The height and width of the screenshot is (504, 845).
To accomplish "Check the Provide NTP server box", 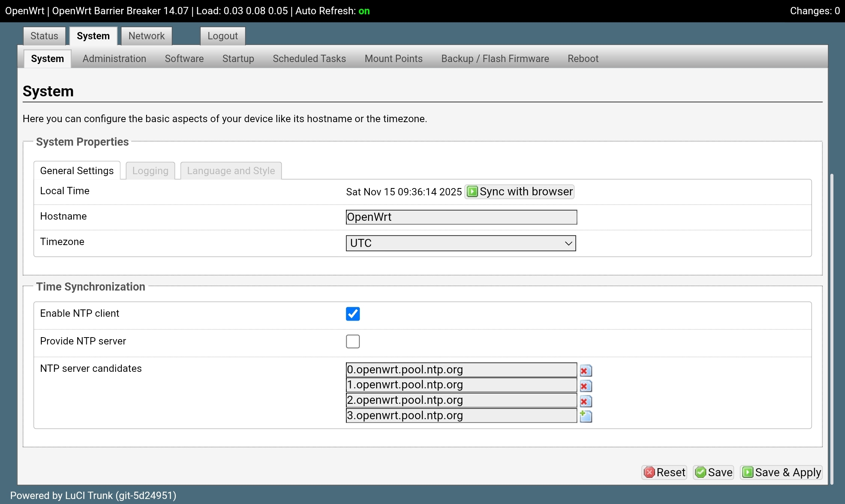I will (353, 341).
